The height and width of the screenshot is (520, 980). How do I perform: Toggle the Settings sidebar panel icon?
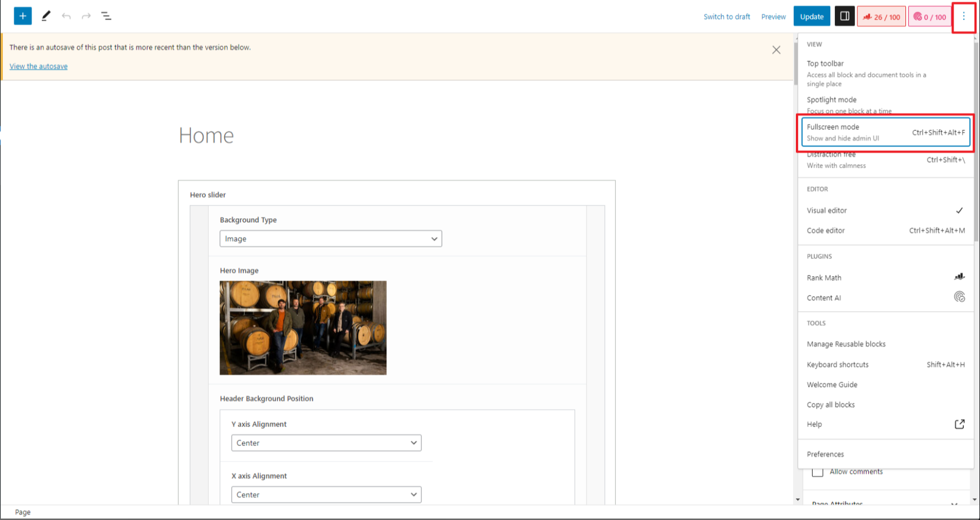[x=845, y=16]
